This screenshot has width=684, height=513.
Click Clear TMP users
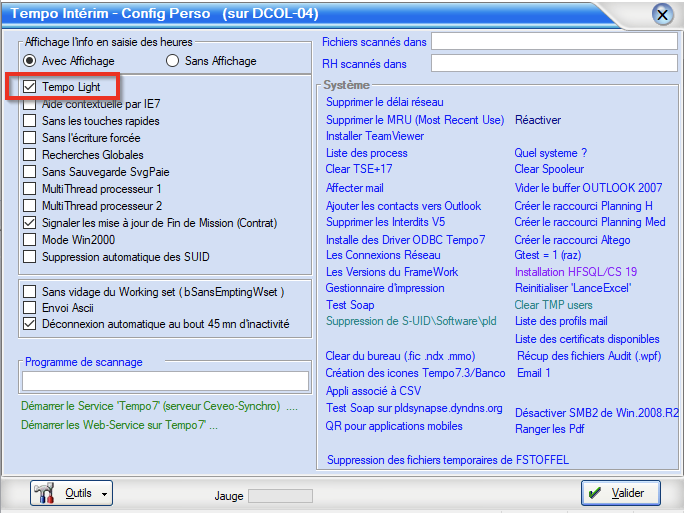(x=554, y=305)
